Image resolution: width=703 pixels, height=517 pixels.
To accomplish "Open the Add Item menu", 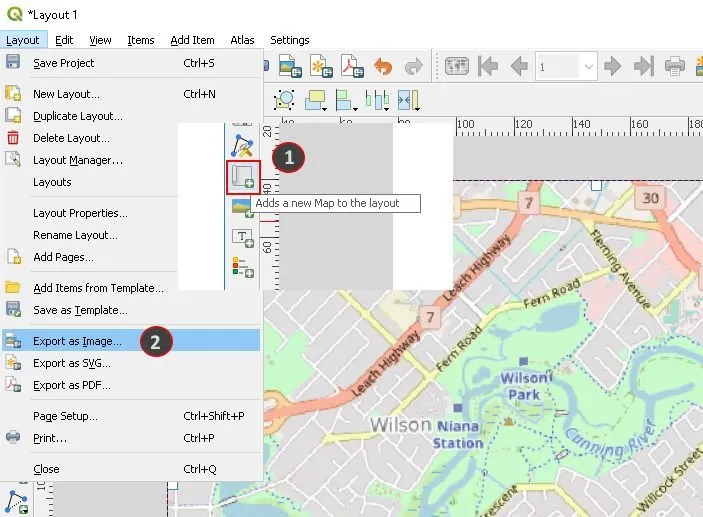I will click(x=192, y=40).
